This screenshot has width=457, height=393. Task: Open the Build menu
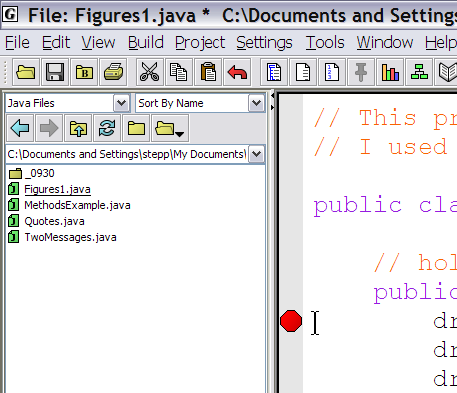146,43
